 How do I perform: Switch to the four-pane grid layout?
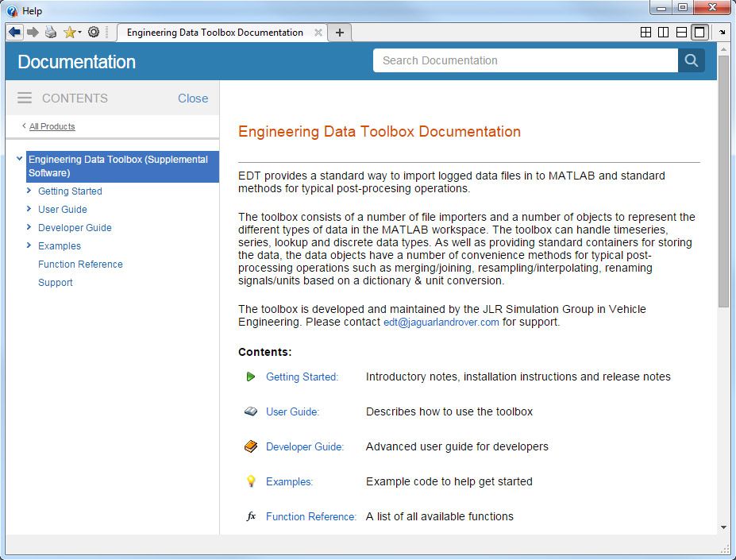645,31
